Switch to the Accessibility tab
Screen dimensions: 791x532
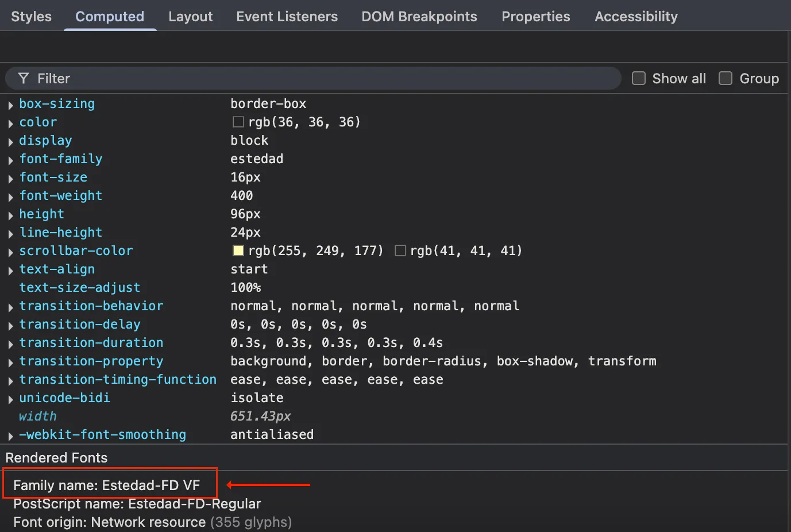point(636,17)
